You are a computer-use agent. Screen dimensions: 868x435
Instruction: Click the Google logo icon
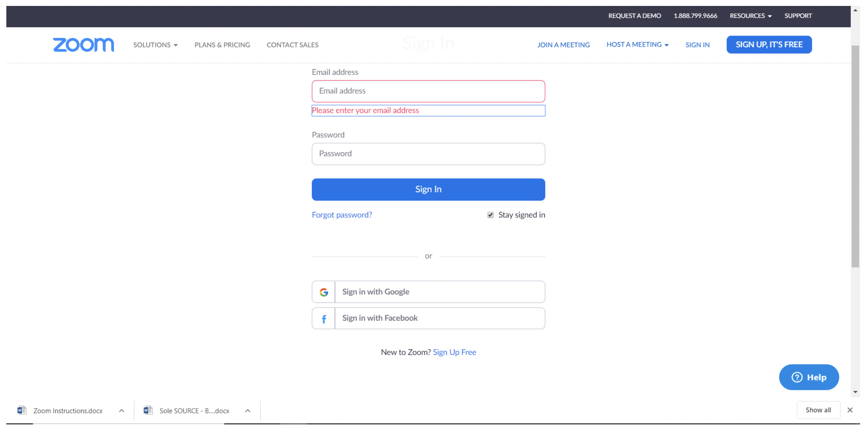tap(324, 292)
